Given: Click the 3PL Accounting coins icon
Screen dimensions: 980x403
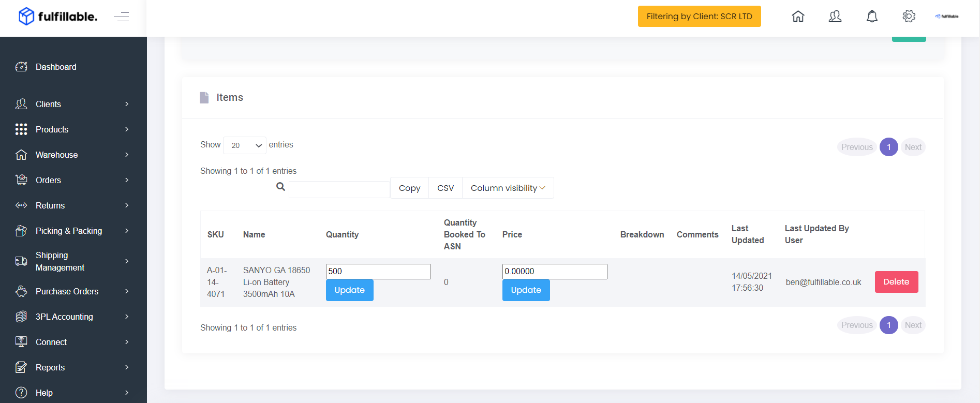Looking at the screenshot, I should [21, 317].
